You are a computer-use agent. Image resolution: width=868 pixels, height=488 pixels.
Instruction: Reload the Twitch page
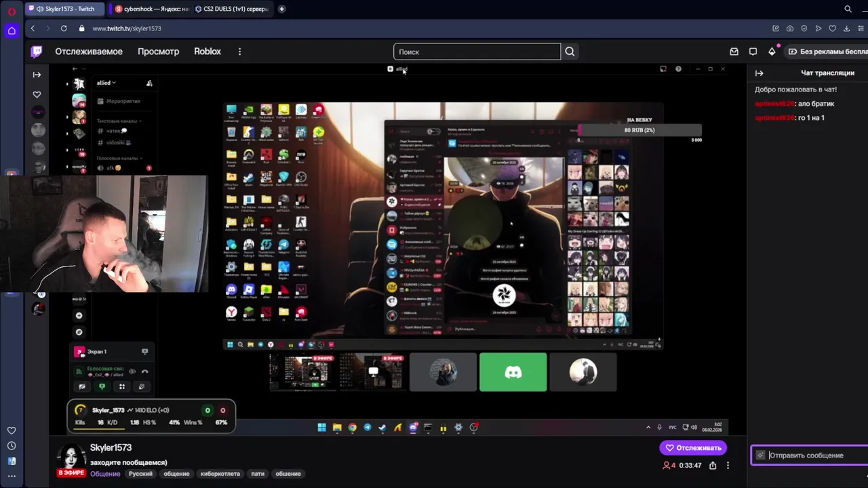point(64,28)
